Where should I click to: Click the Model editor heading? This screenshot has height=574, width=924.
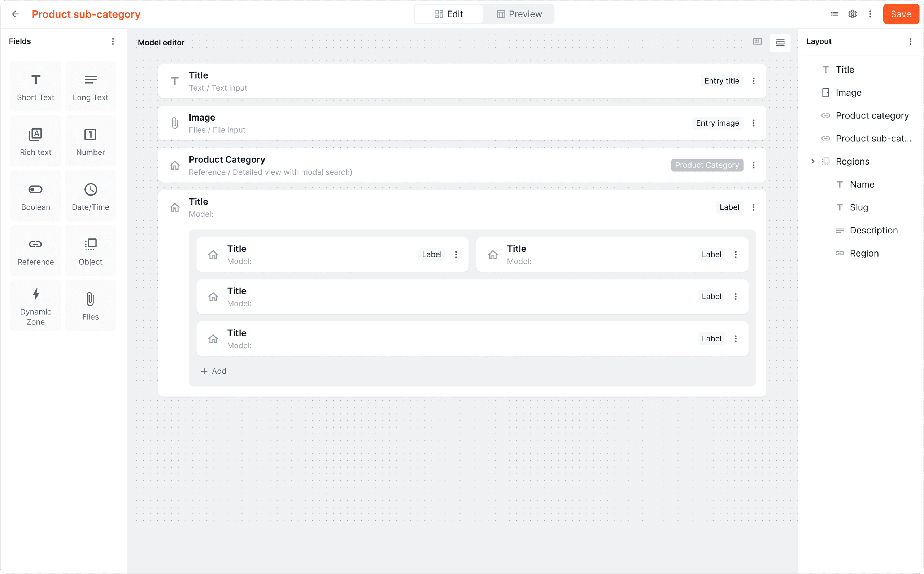(x=161, y=43)
